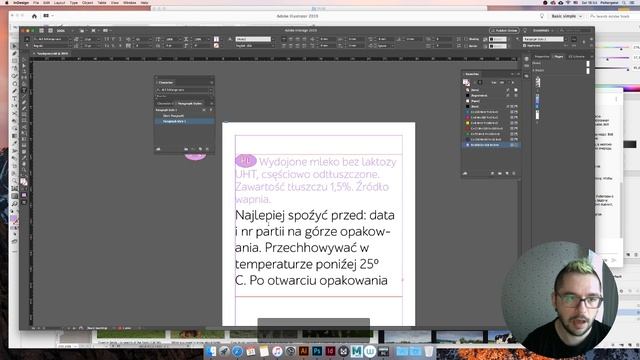Select the Zoom magnifier tool in Illustrator toolbar
The image size is (640, 360).
tap(15, 181)
